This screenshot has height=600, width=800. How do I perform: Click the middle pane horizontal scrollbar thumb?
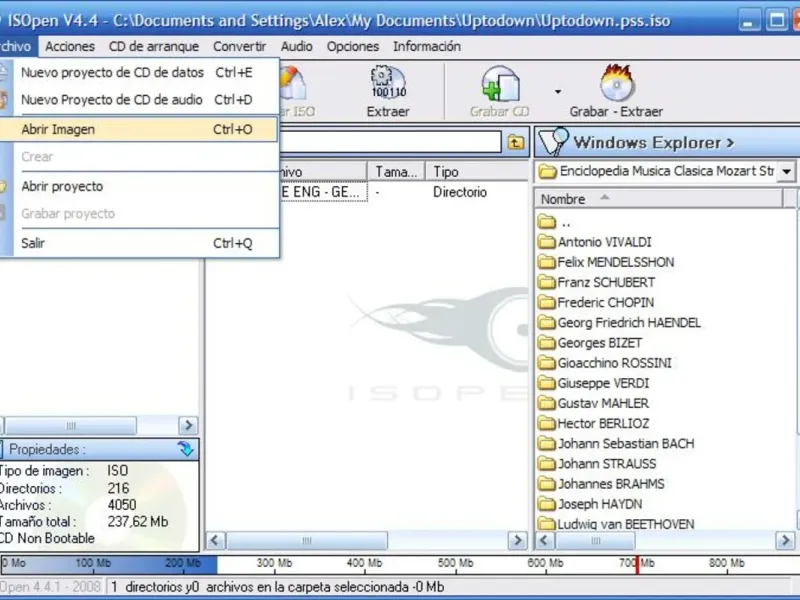click(307, 540)
